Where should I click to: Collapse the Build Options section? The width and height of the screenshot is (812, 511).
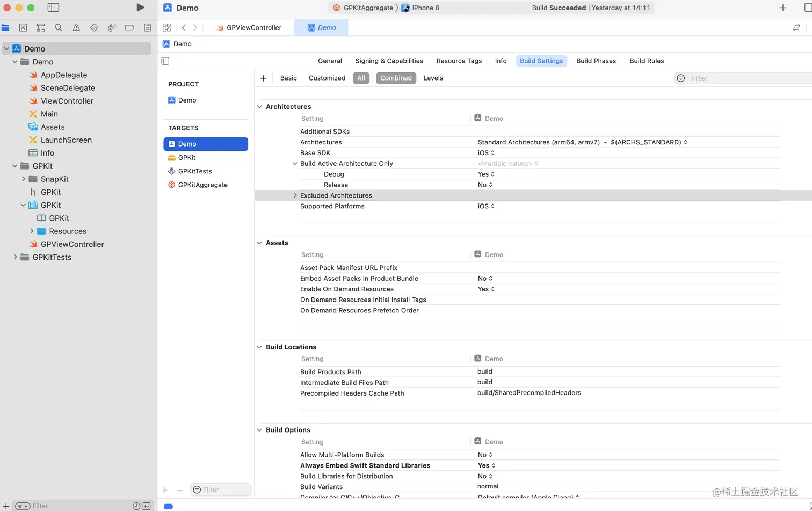tap(259, 430)
